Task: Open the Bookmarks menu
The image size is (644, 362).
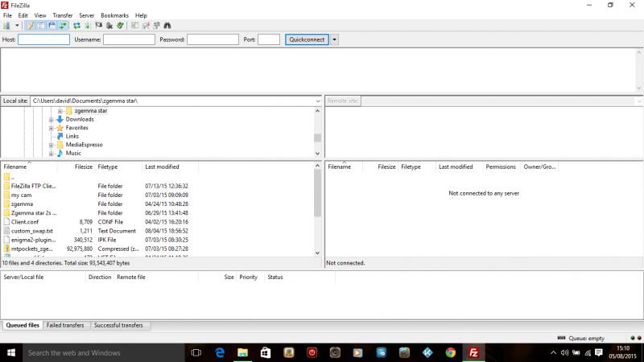Action: coord(114,15)
